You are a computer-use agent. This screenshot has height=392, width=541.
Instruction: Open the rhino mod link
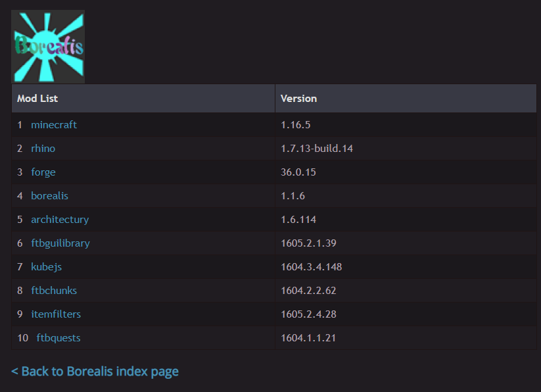pyautogui.click(x=43, y=149)
